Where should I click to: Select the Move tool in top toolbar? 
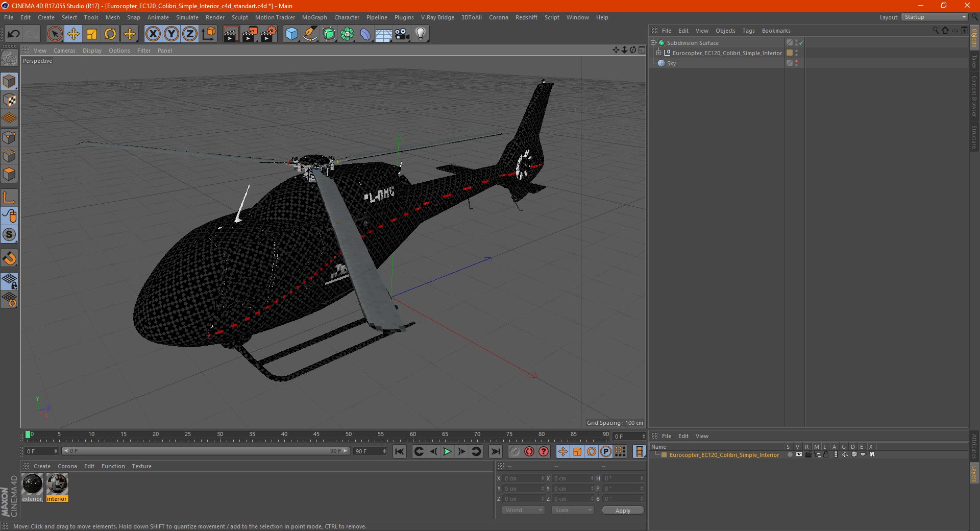(73, 34)
